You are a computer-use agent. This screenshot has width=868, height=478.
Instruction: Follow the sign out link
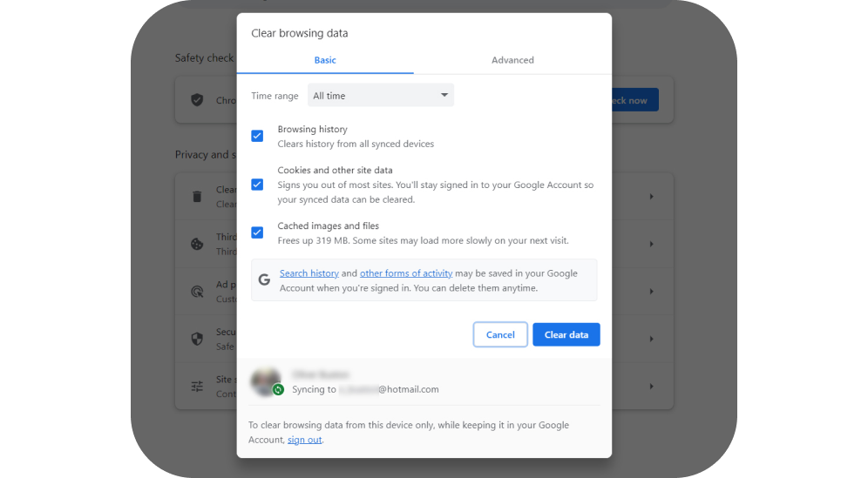click(x=304, y=440)
